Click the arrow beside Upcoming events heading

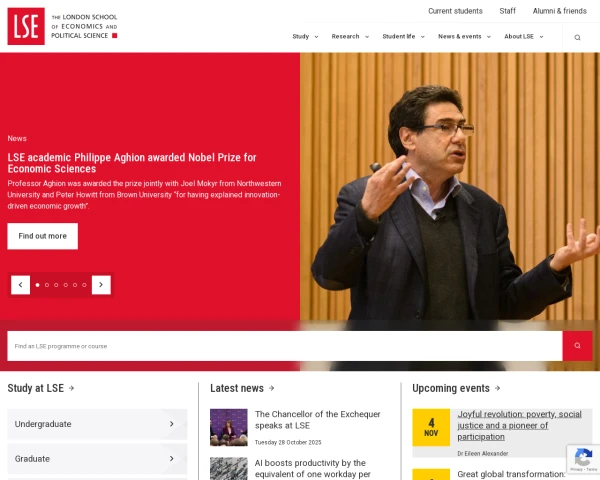(x=497, y=388)
